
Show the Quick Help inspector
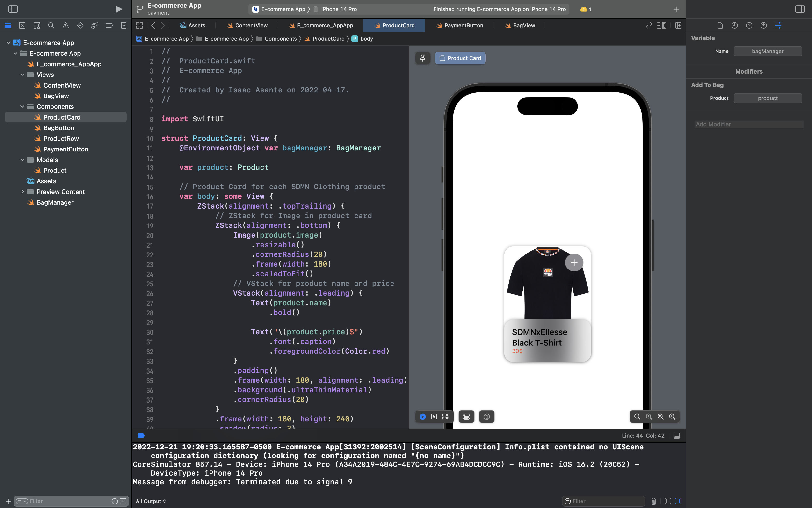(749, 26)
